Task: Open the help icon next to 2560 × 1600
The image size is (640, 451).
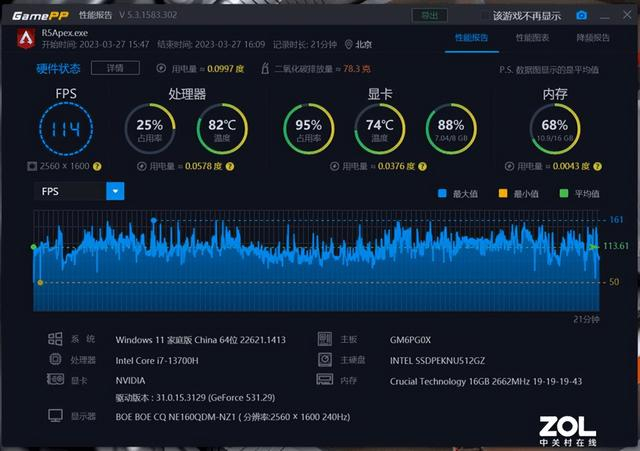Action: (97, 167)
